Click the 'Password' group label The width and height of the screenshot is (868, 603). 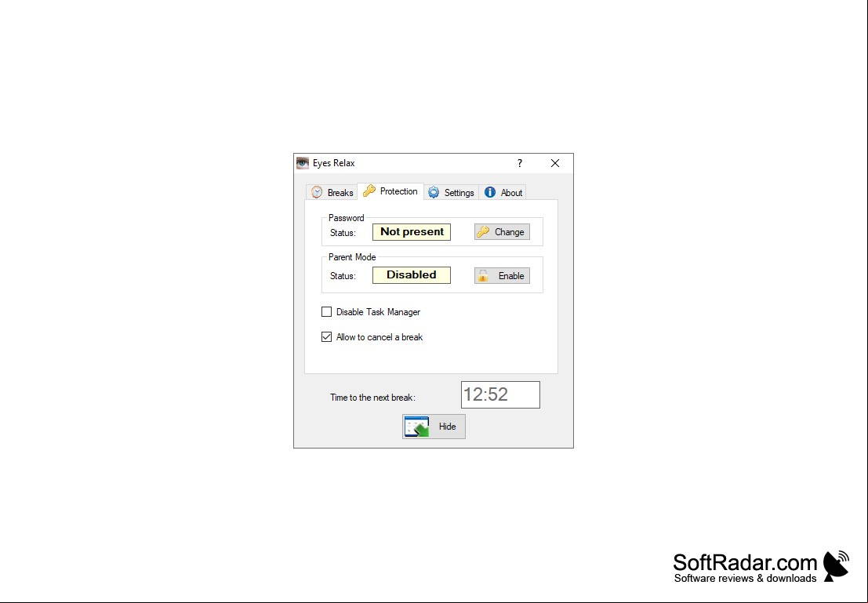(347, 218)
